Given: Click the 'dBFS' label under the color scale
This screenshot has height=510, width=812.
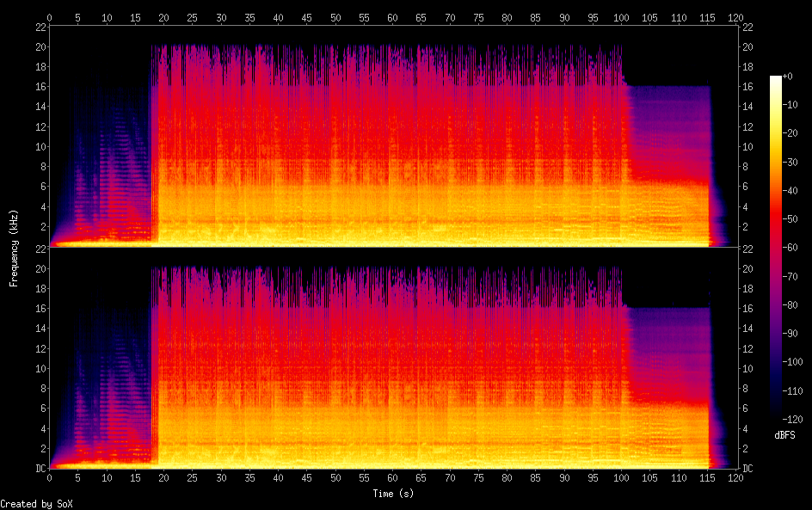Looking at the screenshot, I should [784, 436].
